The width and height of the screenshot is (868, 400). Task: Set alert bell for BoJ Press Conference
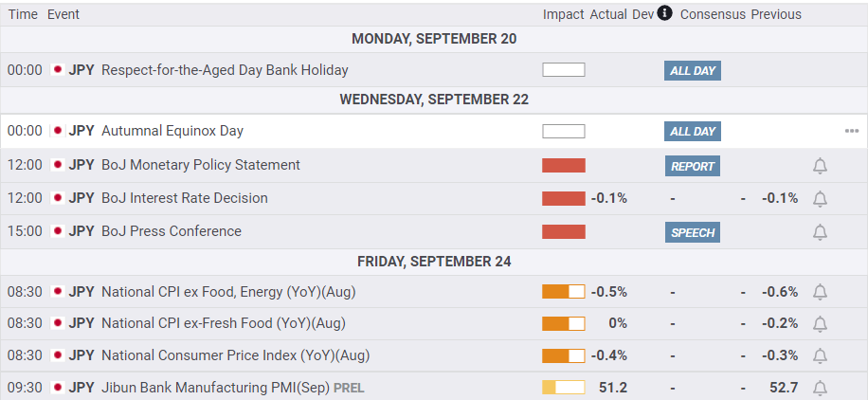821,232
